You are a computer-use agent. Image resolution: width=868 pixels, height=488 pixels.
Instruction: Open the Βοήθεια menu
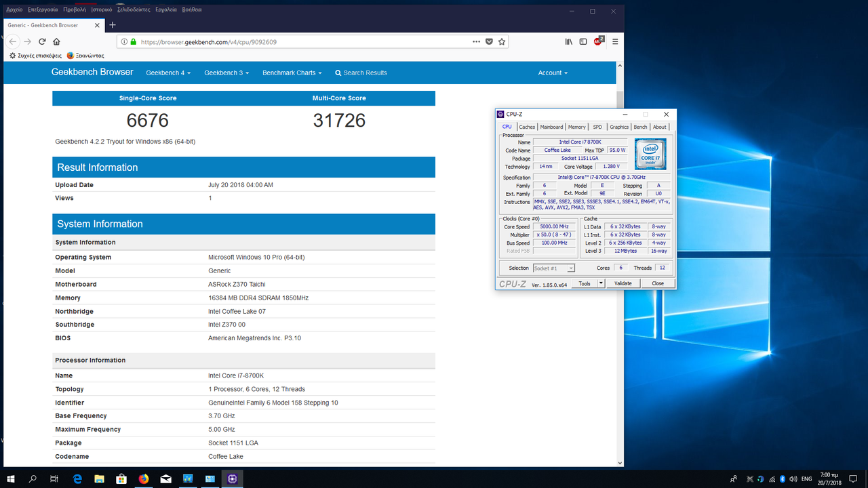coord(192,9)
